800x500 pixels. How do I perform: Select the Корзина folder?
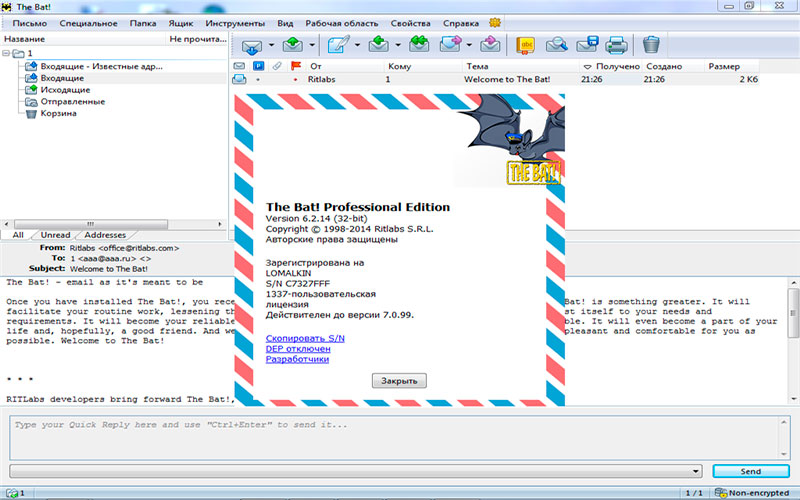(58, 113)
